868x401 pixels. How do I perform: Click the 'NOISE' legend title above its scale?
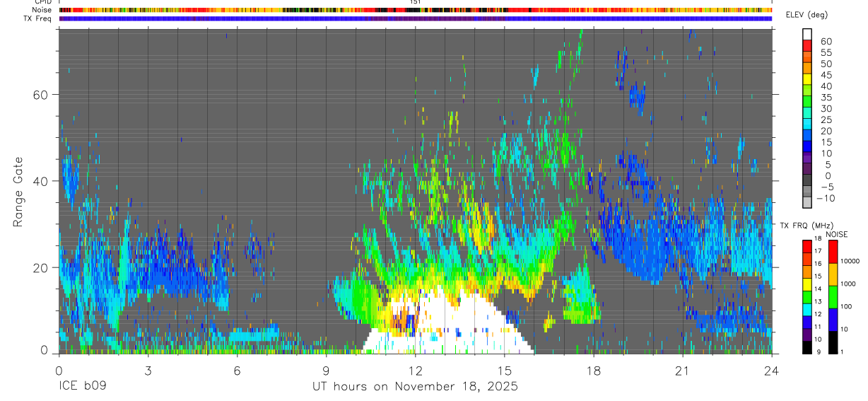click(837, 235)
